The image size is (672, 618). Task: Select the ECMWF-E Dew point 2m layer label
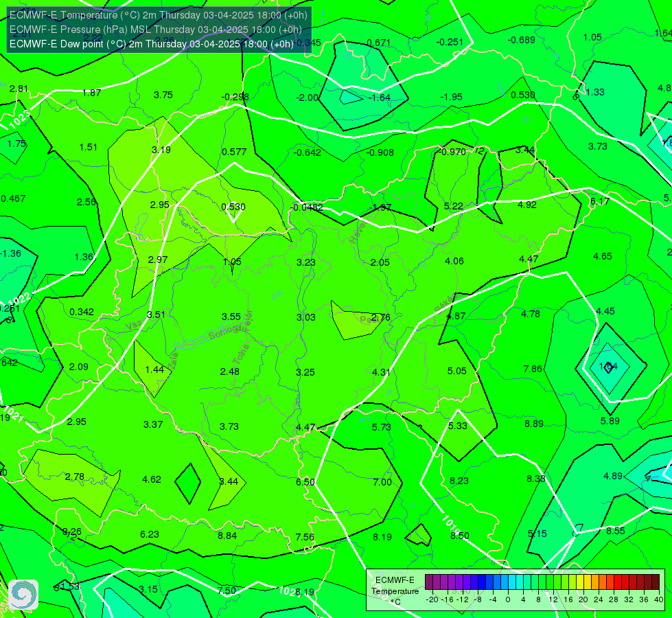151,44
